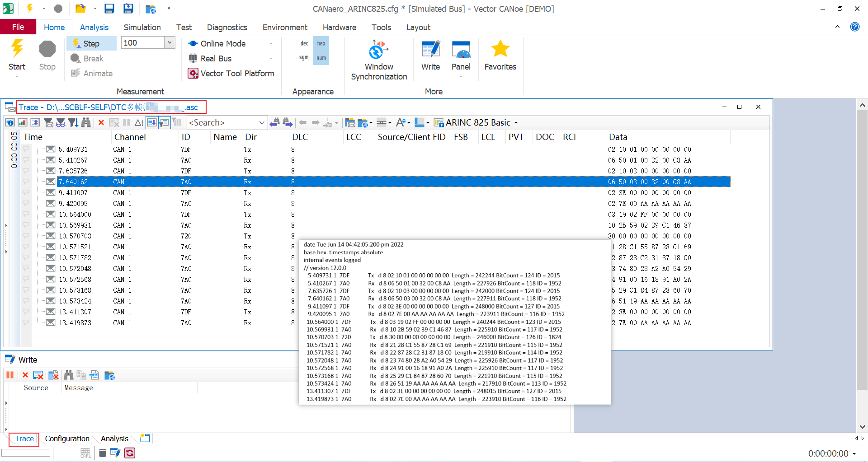This screenshot has width=868, height=462.
Task: Switch to the Simulation ribbon tab
Action: point(142,28)
